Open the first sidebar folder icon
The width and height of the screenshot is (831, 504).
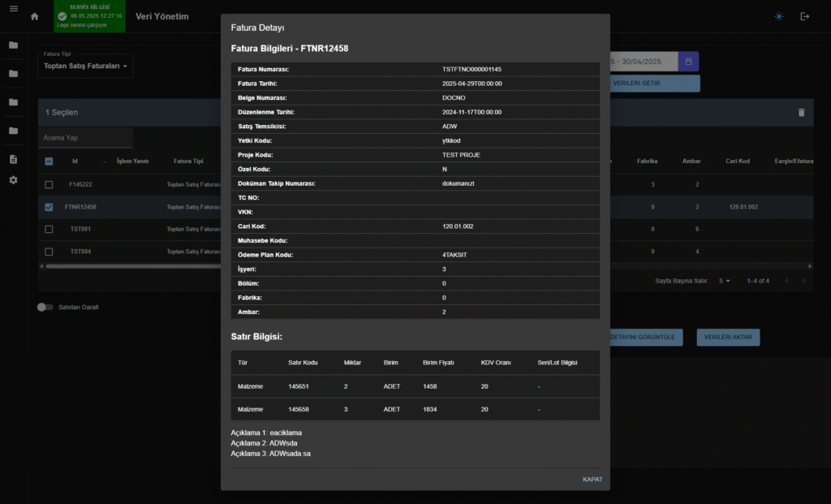(13, 45)
